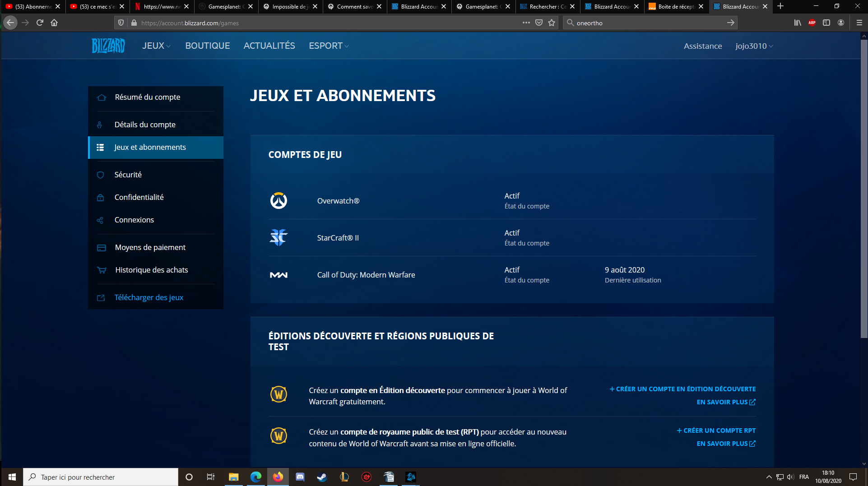Click the site identity padlock icon
868x486 pixels.
[134, 23]
